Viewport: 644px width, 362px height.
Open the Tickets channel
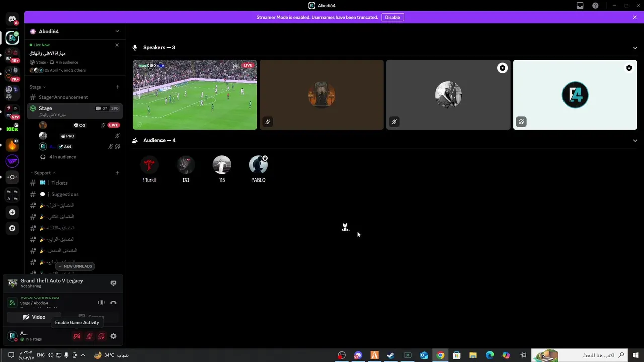(75, 183)
